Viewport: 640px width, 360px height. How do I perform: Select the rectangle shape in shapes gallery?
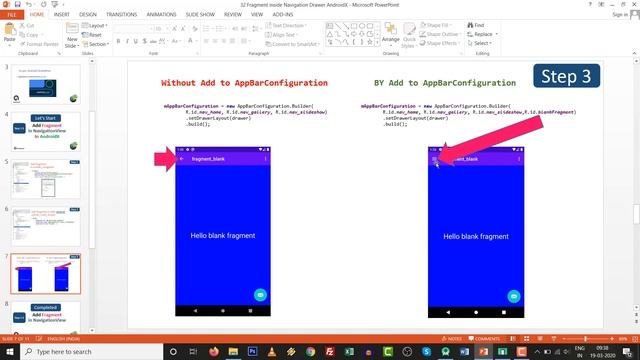(353, 26)
